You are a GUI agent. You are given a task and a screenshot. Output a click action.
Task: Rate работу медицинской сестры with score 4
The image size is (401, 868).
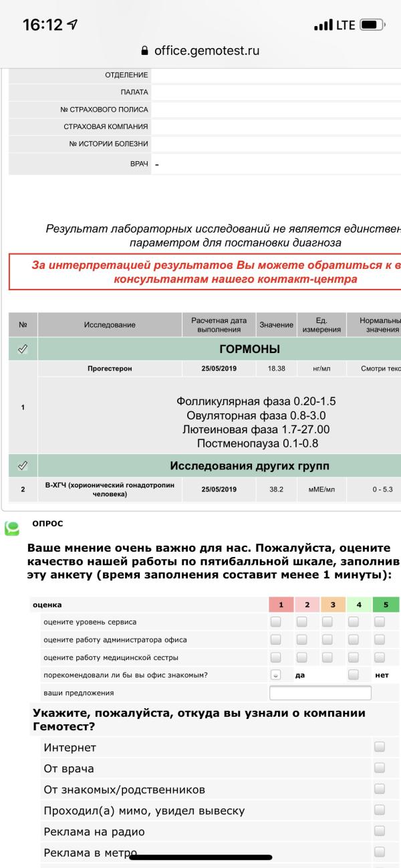[x=354, y=657]
